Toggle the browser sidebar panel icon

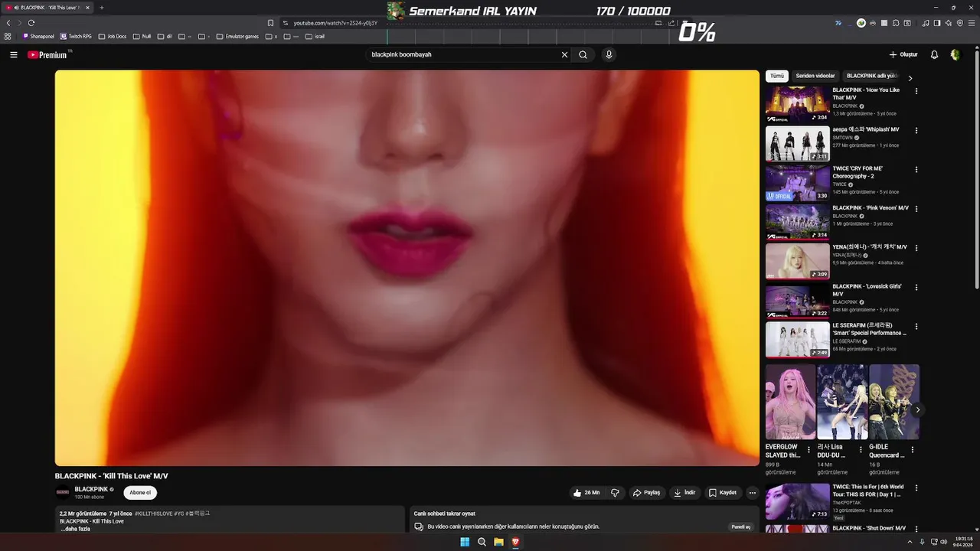[937, 23]
